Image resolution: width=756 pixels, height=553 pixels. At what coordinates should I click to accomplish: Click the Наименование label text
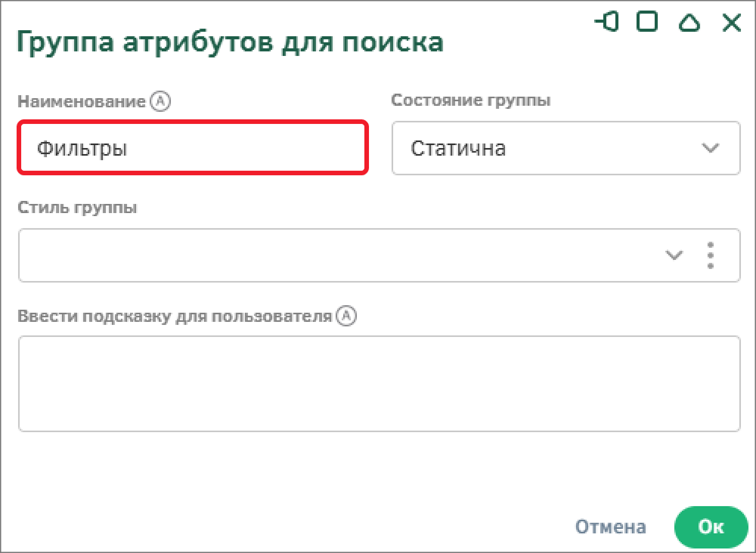pos(82,102)
